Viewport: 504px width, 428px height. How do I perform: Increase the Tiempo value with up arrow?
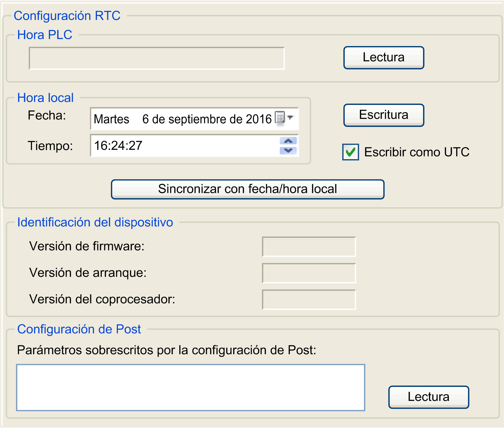coord(288,141)
